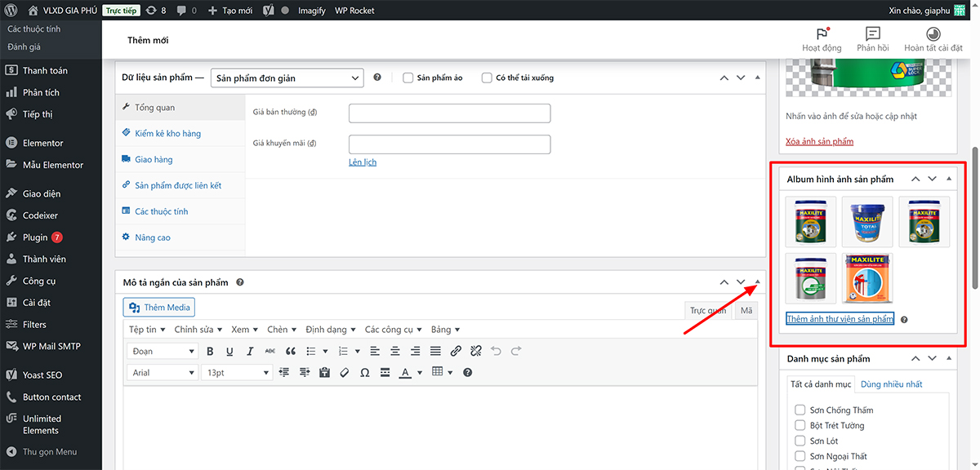Click the clear formatting eraser icon
Screen dimensions: 980x470
[x=344, y=373]
